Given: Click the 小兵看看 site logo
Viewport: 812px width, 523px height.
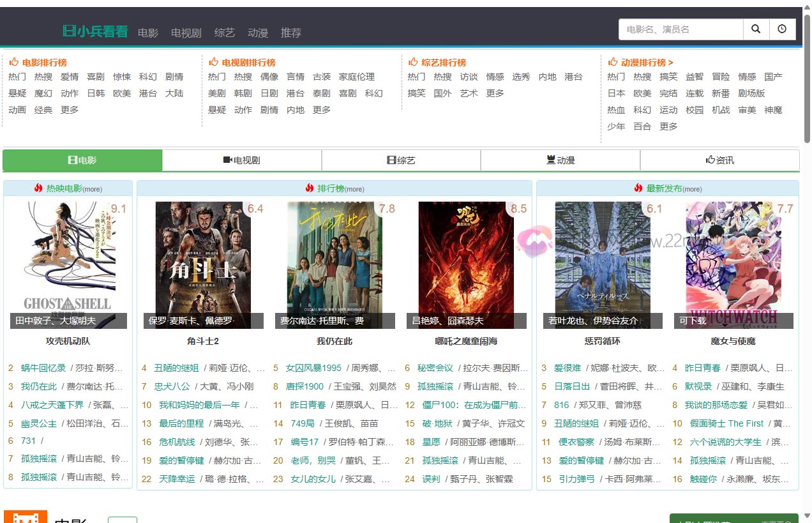Looking at the screenshot, I should coord(95,32).
